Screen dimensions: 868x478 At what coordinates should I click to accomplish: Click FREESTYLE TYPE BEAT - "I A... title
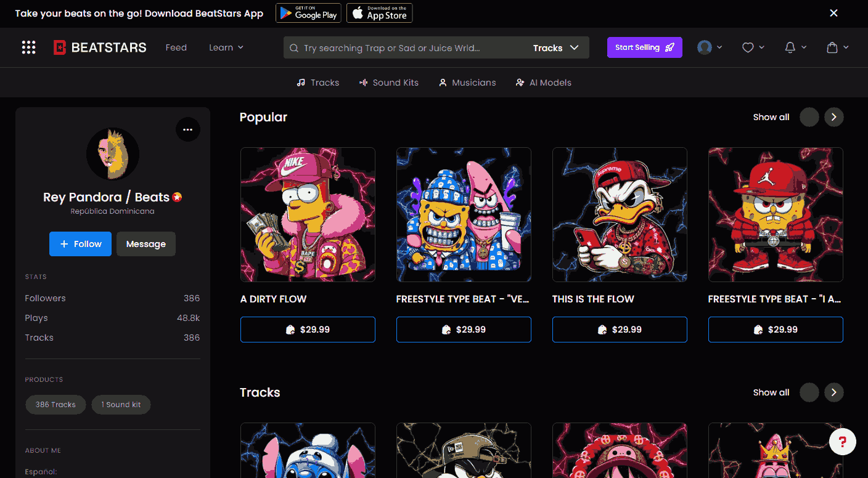pos(774,299)
